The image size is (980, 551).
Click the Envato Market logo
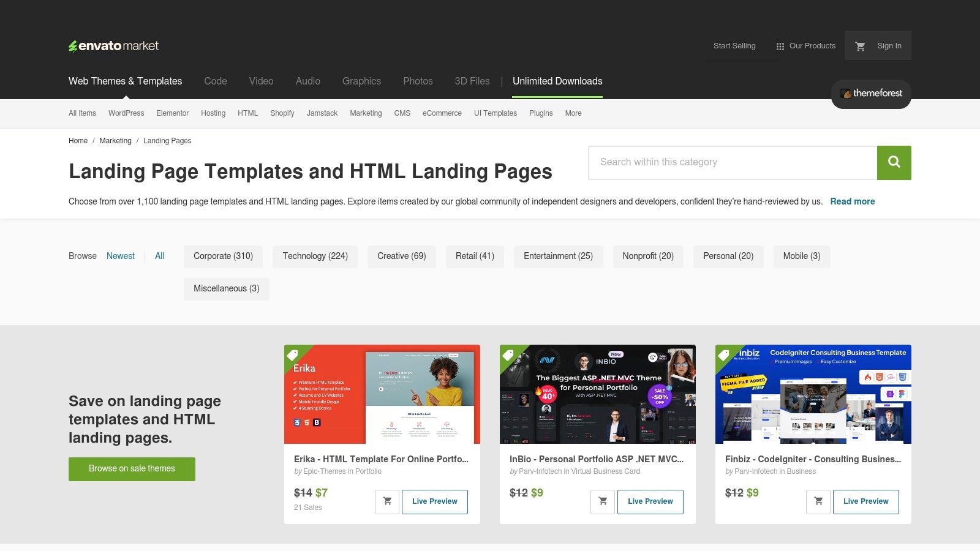coord(113,46)
